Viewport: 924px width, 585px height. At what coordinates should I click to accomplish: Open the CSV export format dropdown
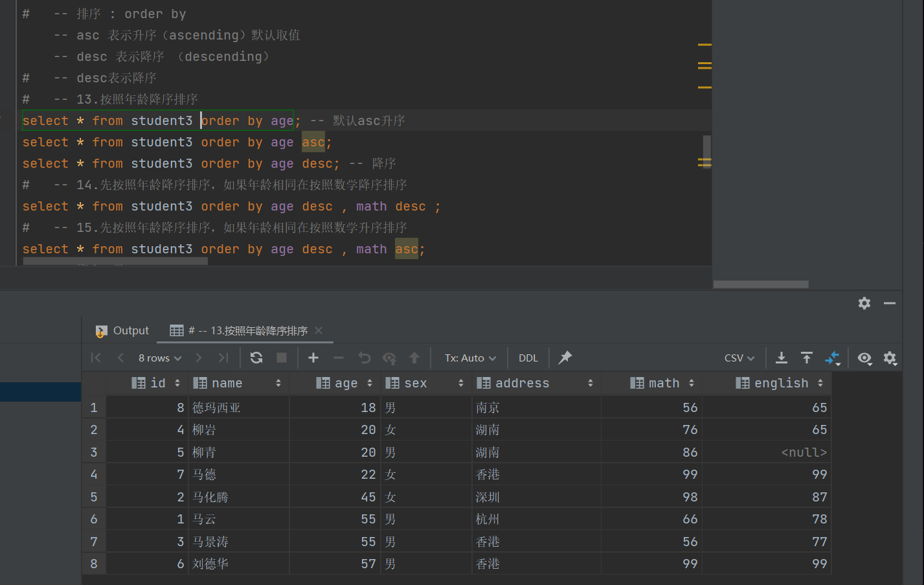(739, 358)
